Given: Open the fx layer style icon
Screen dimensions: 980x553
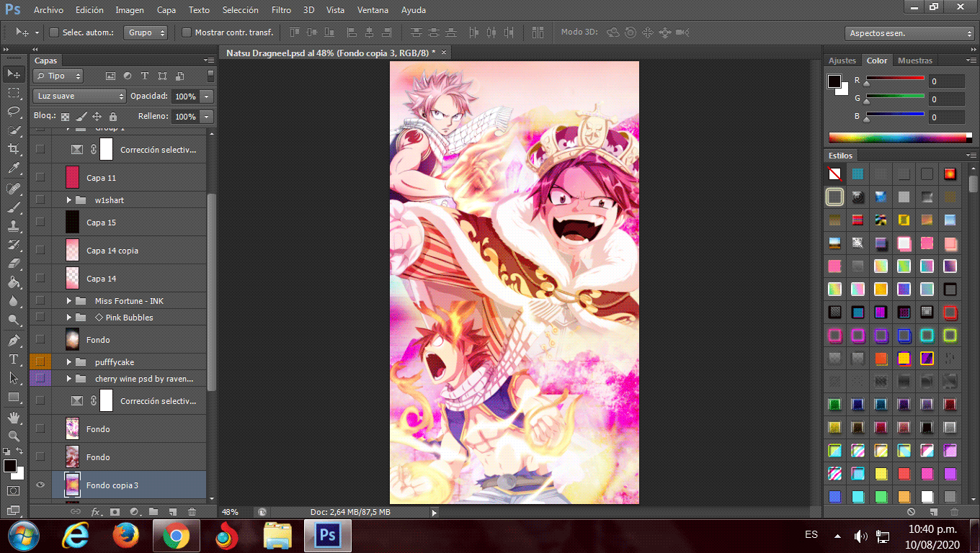Looking at the screenshot, I should [96, 512].
